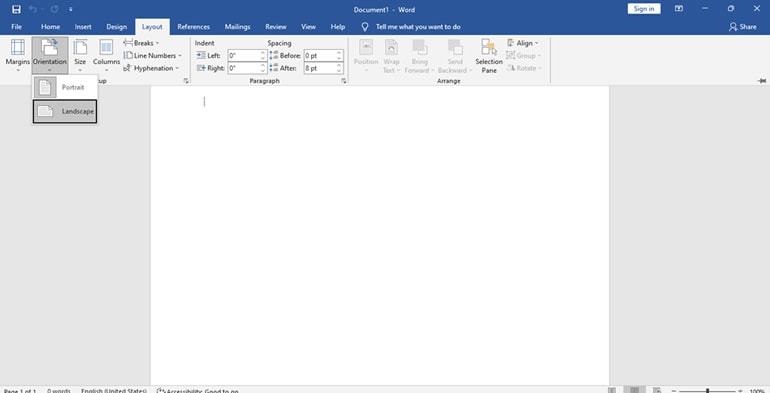This screenshot has height=393, width=770.
Task: Decrease Indent Left with down arrow
Action: click(263, 58)
